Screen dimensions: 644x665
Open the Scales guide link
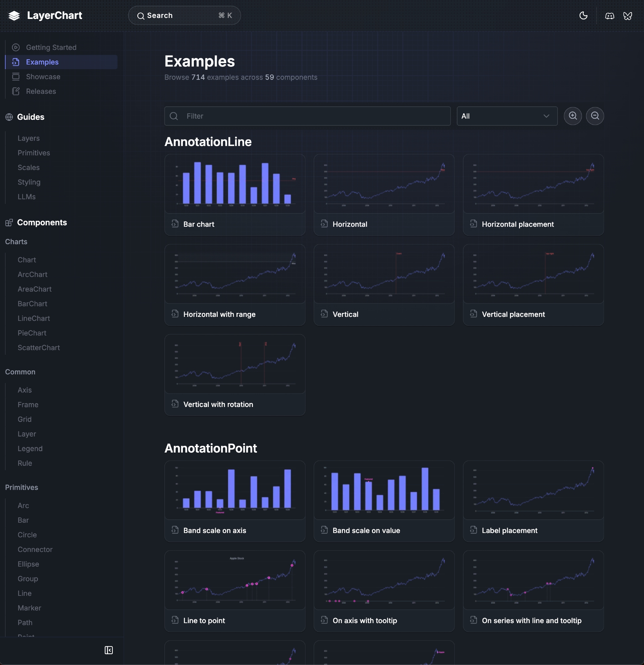29,168
